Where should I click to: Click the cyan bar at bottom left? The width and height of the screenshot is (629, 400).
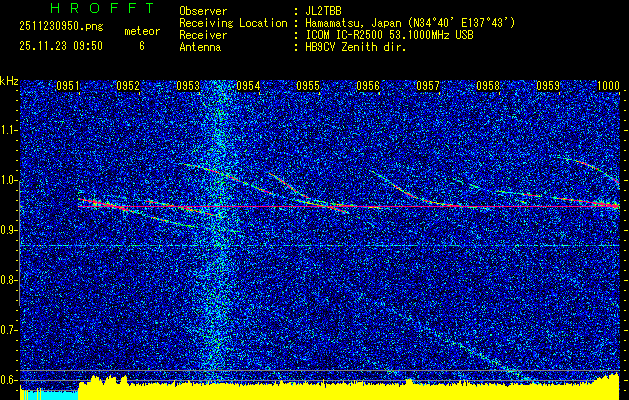(x=48, y=394)
